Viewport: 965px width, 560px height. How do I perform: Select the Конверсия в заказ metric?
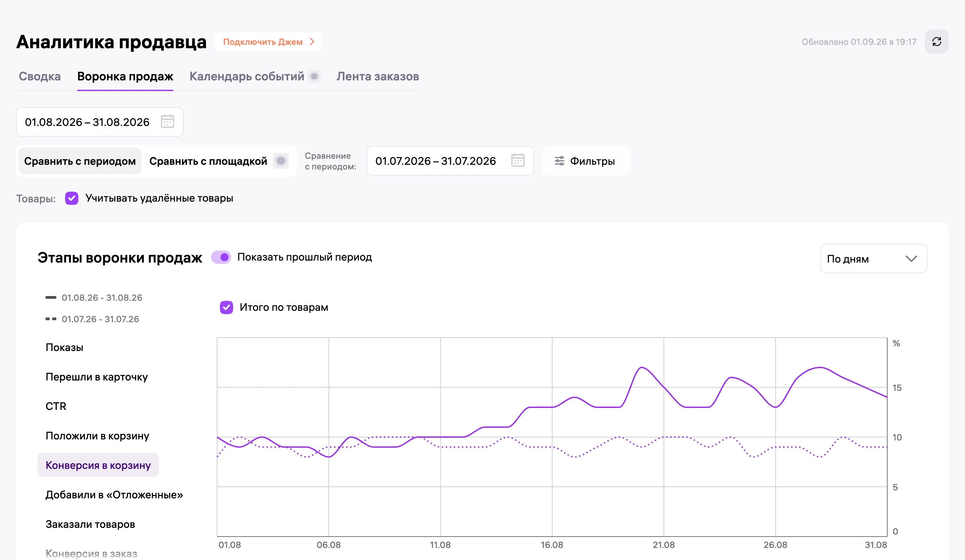tap(91, 554)
